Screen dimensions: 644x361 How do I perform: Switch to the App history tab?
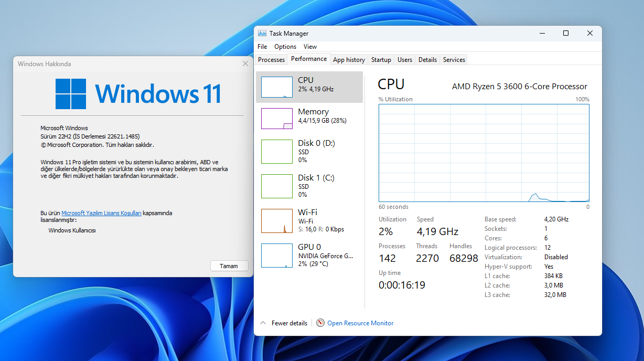pyautogui.click(x=349, y=60)
